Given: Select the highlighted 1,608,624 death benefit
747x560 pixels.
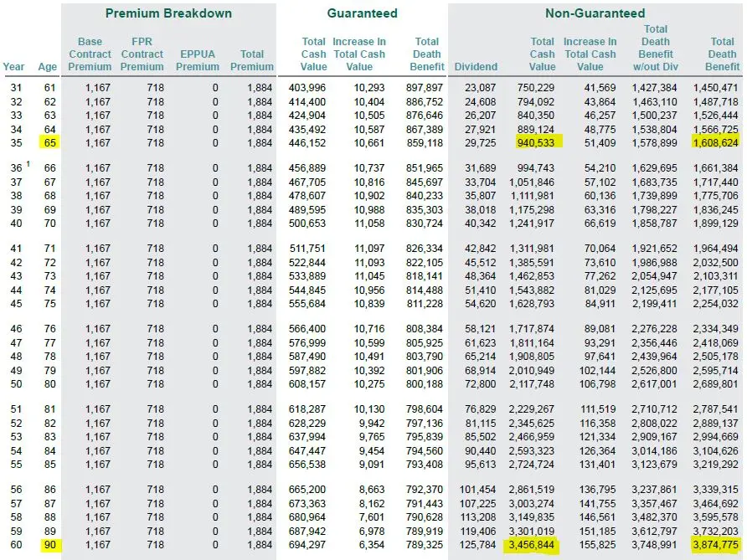Looking at the screenshot, I should point(715,142).
